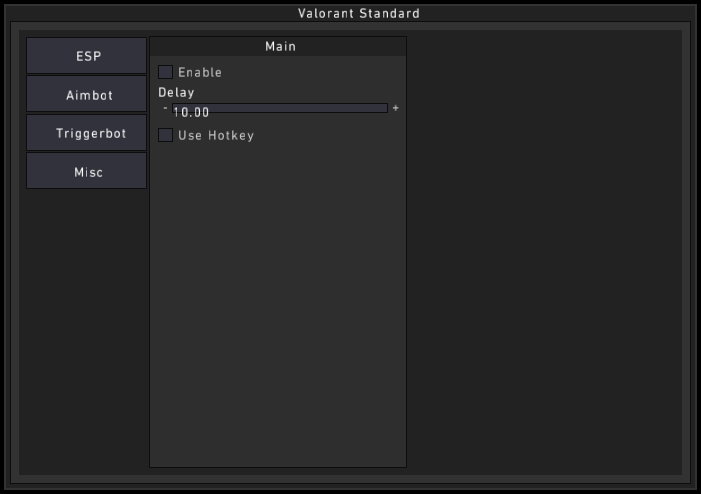The width and height of the screenshot is (701, 494).
Task: Tick the Enable checkbox
Action: [x=166, y=72]
